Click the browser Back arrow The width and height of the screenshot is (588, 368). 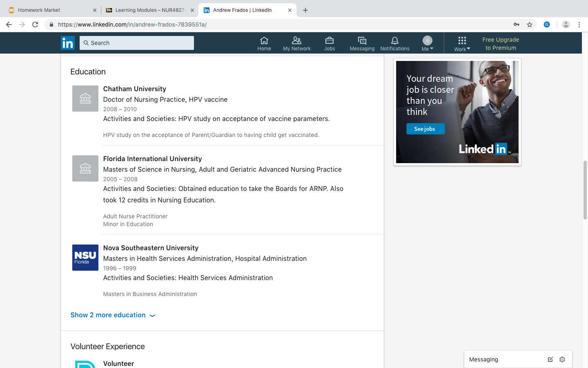pos(9,25)
